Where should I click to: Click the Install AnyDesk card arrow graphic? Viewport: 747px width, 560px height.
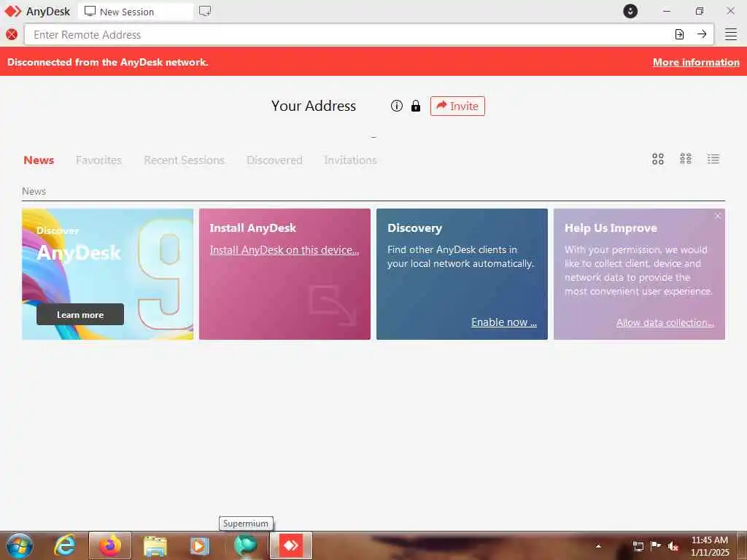333,305
